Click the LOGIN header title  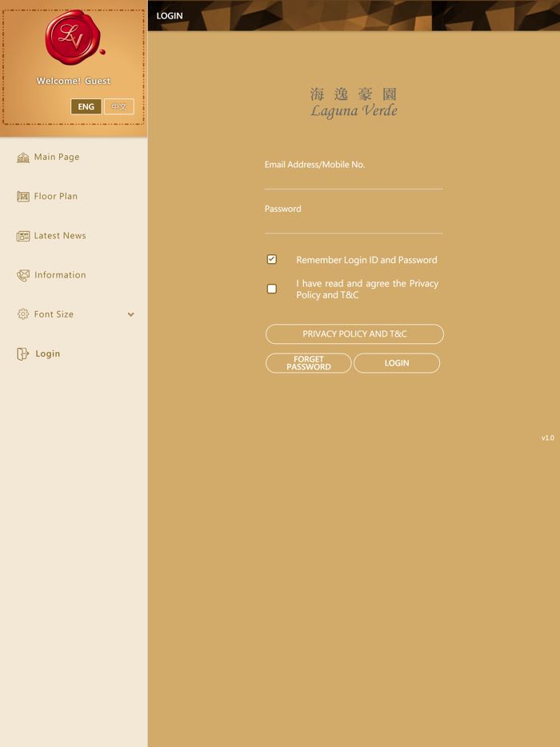coord(170,16)
